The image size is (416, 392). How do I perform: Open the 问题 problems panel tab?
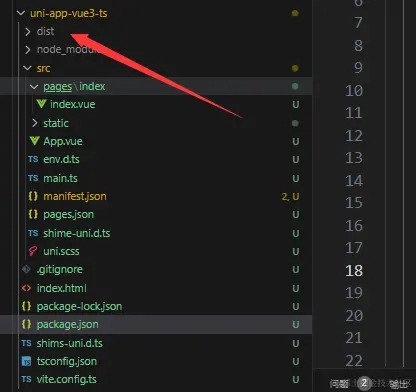[x=339, y=383]
